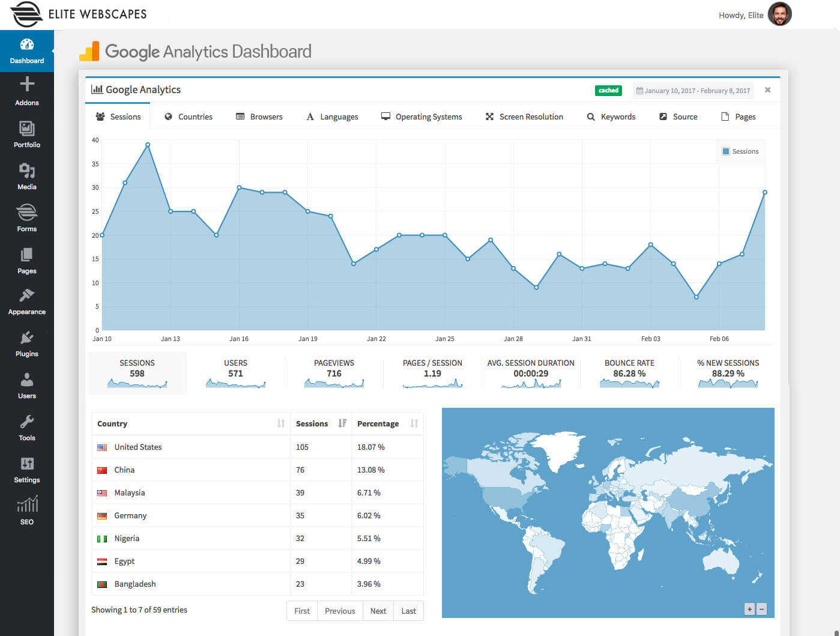840x636 pixels.
Task: Zoom in the world map with plus
Action: pyautogui.click(x=749, y=609)
